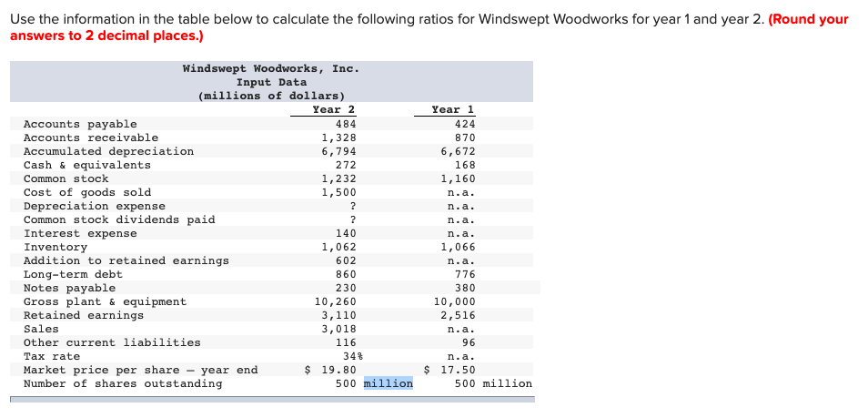Click the "Accumulated depreciation" row label
This screenshot has height=418, width=868.
click(x=108, y=151)
